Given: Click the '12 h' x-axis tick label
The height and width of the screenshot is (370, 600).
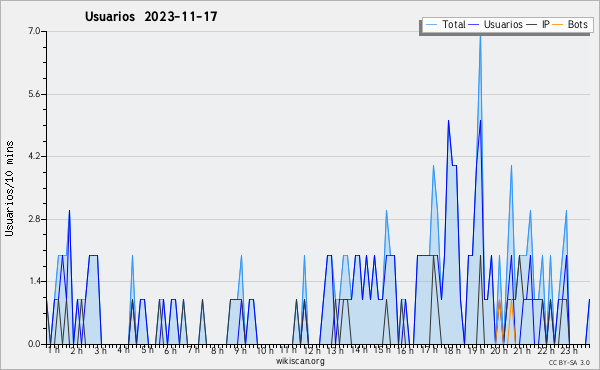Looking at the screenshot, I should pyautogui.click(x=312, y=350).
